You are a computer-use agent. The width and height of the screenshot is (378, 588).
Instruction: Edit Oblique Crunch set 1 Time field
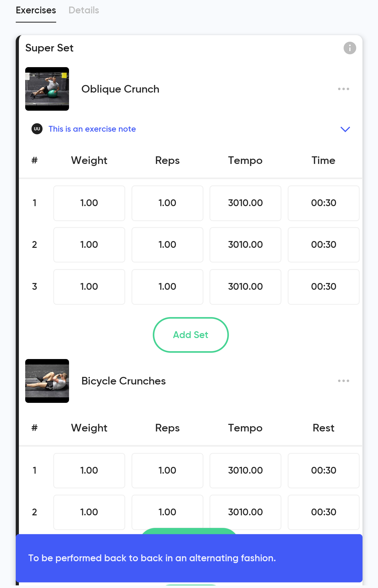324,203
